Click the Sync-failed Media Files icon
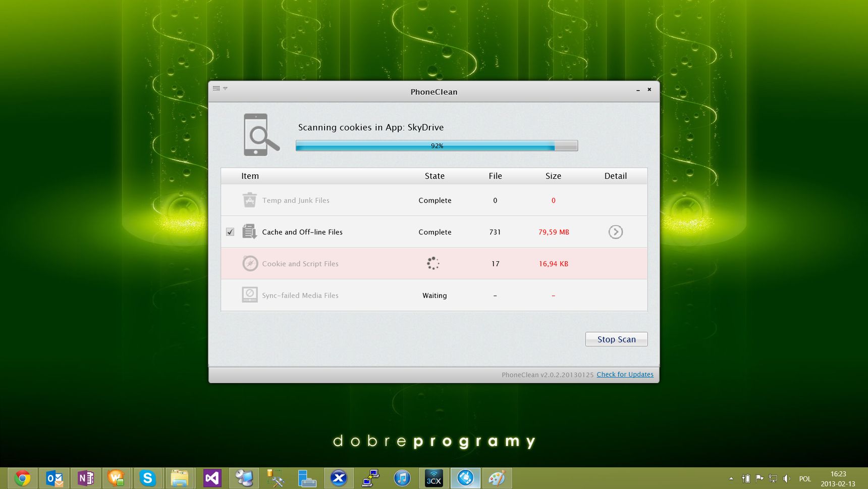This screenshot has height=489, width=868. click(x=249, y=295)
